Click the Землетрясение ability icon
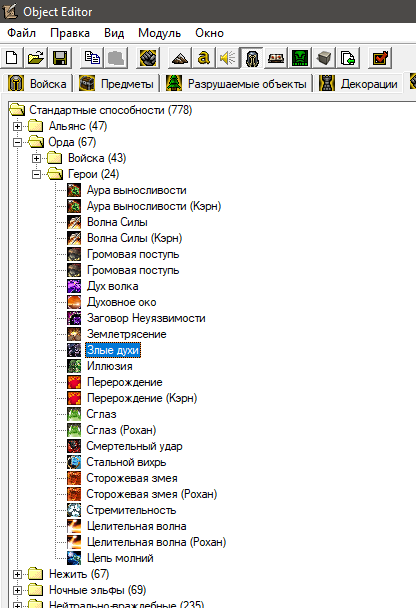 74,334
